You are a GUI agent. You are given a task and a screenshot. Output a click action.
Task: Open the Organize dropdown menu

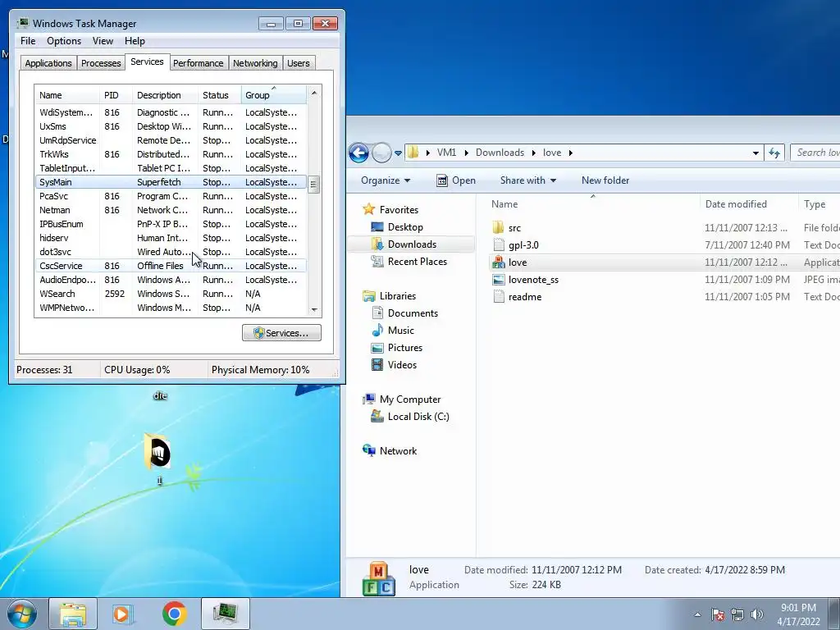coord(386,180)
